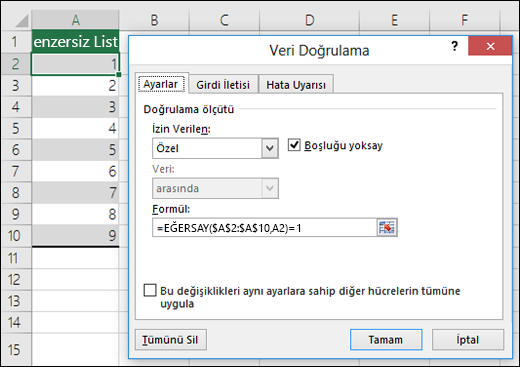
Task: Select cell A7 containing 6
Action: (75, 171)
